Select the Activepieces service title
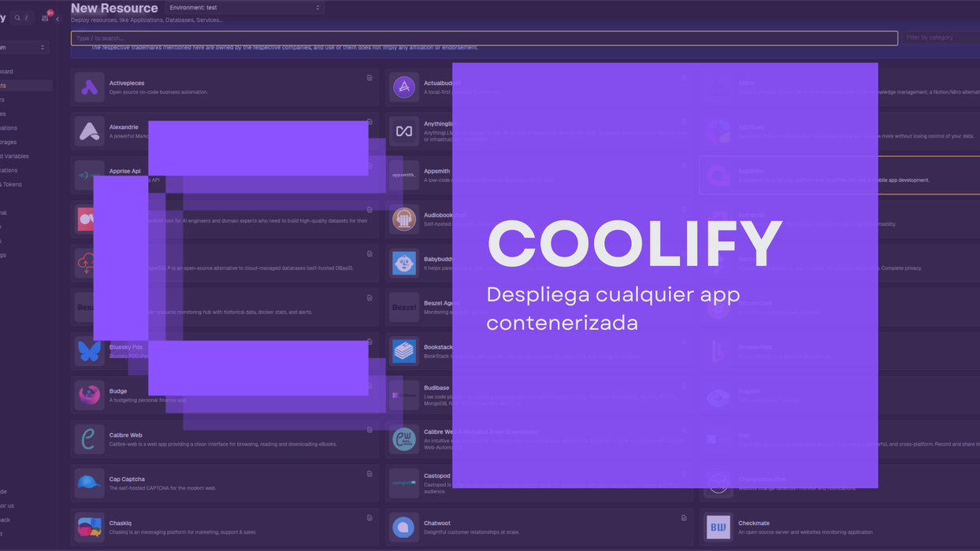 [127, 83]
